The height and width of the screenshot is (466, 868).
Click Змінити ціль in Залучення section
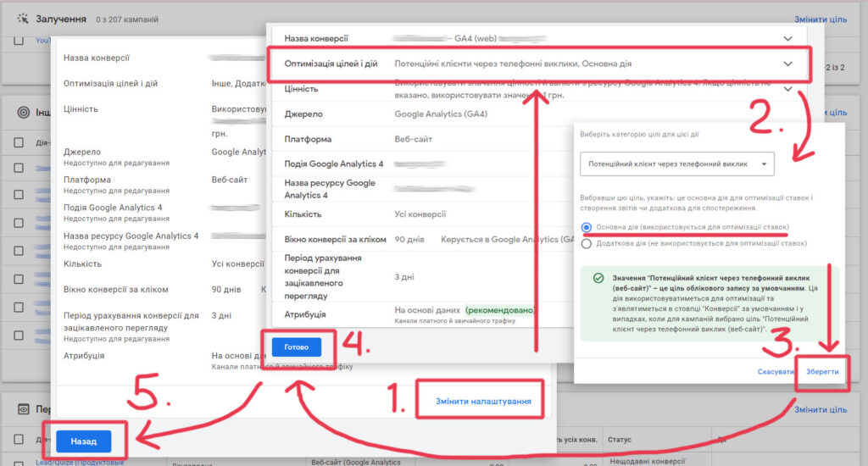coord(820,19)
